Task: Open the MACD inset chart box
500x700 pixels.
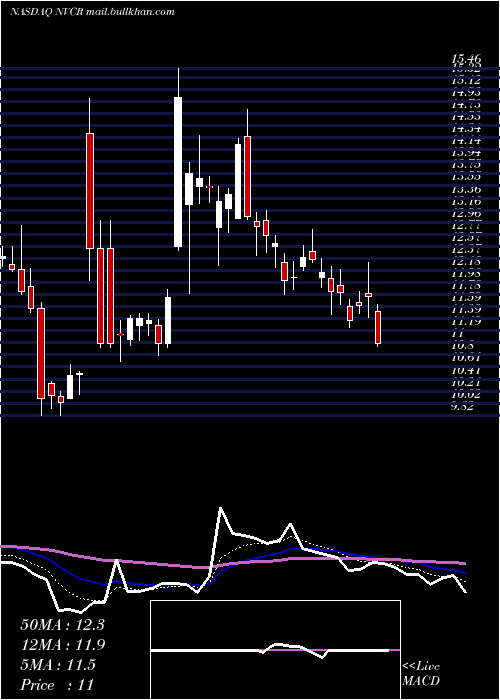Action: [275, 650]
